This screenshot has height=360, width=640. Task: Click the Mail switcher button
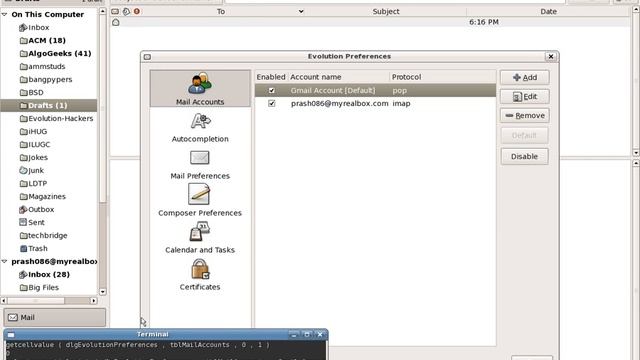click(55, 318)
